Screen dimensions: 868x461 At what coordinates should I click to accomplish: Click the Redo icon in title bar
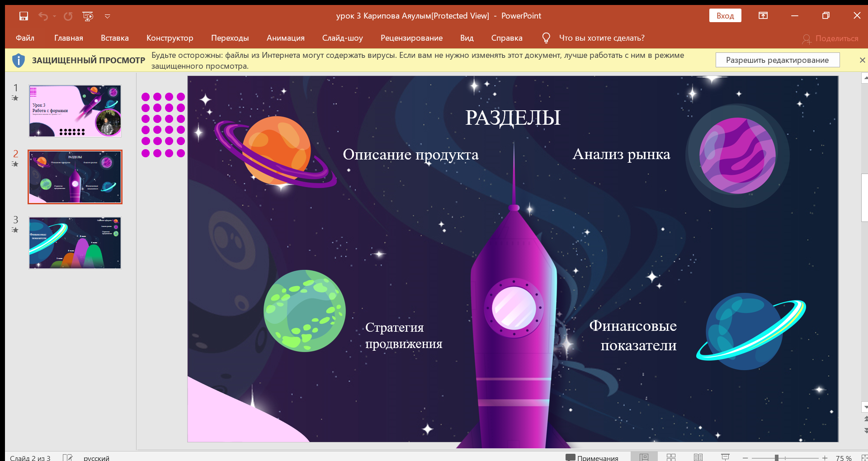[68, 16]
